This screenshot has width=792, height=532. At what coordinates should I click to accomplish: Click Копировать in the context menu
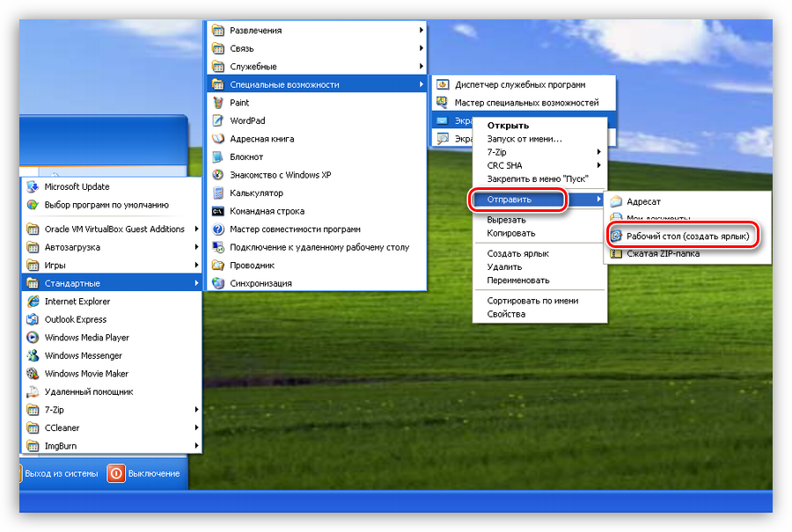(511, 234)
